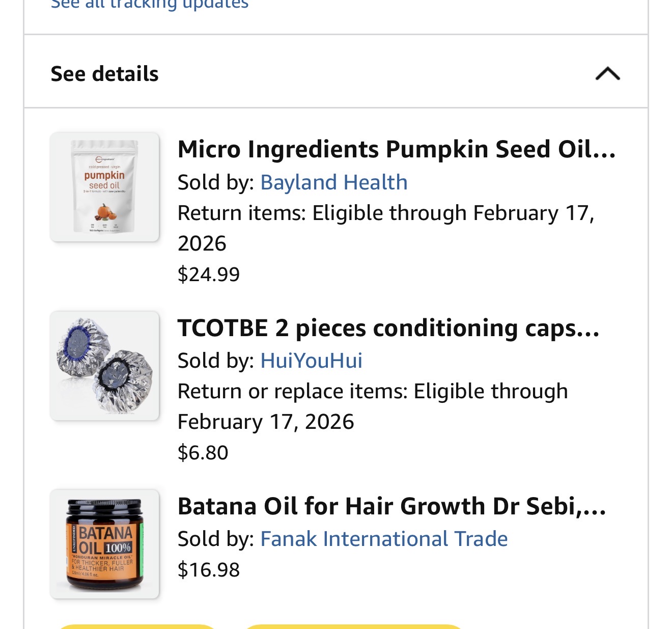The height and width of the screenshot is (629, 672).
Task: Open the See all tracking updates link
Action: pyautogui.click(x=149, y=5)
